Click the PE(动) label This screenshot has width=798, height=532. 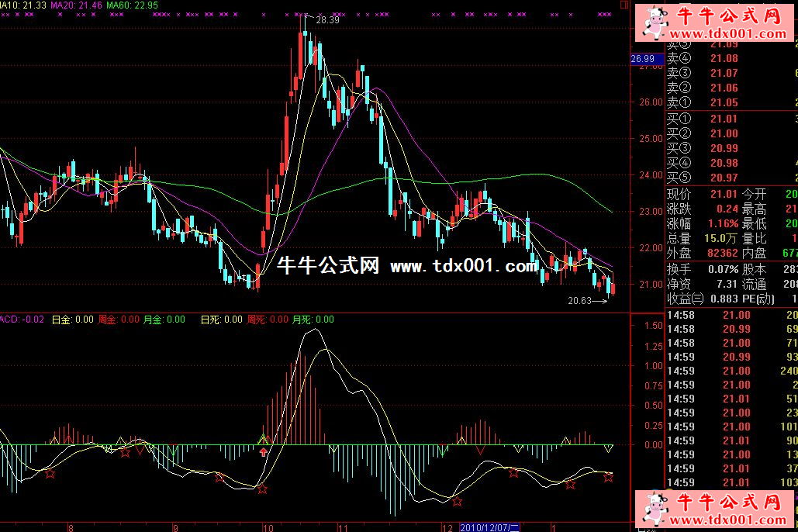coord(758,299)
